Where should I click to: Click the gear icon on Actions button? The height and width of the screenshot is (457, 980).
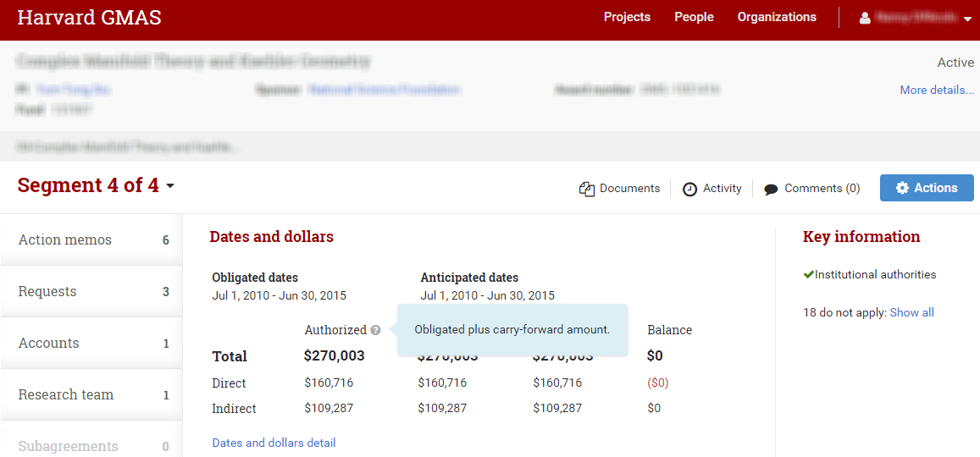[x=902, y=188]
